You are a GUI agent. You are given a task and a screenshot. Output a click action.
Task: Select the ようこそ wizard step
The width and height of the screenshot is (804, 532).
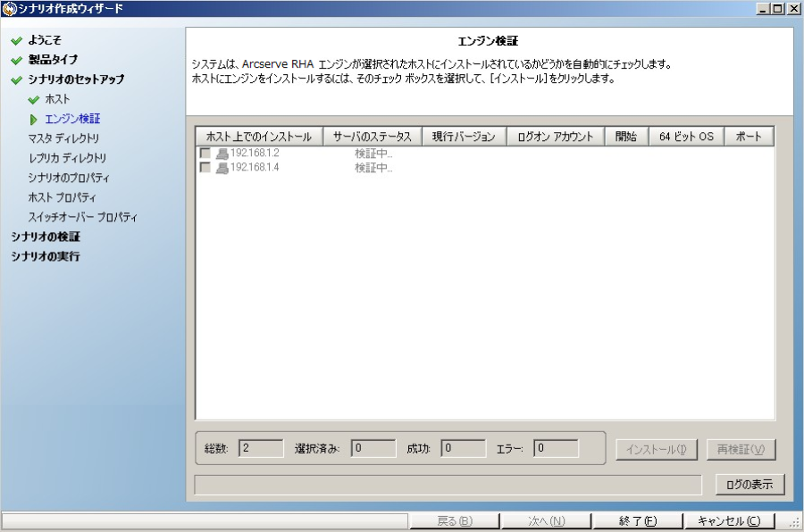coord(45,40)
